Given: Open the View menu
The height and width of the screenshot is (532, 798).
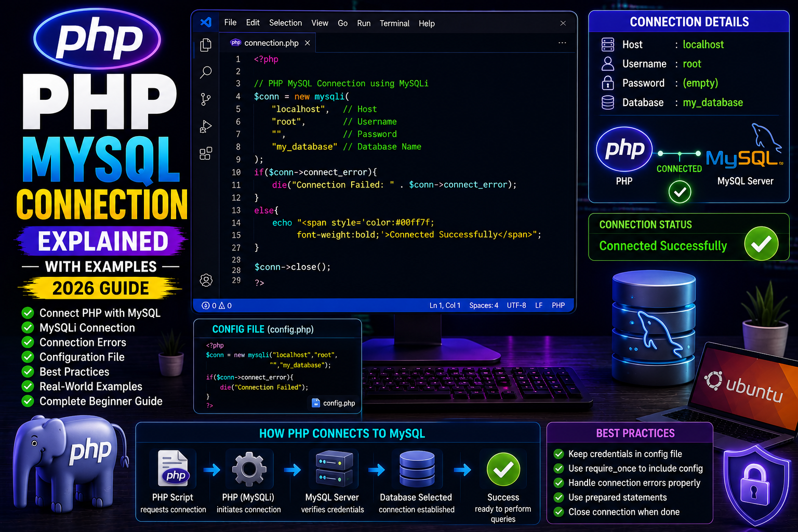Looking at the screenshot, I should pyautogui.click(x=320, y=23).
